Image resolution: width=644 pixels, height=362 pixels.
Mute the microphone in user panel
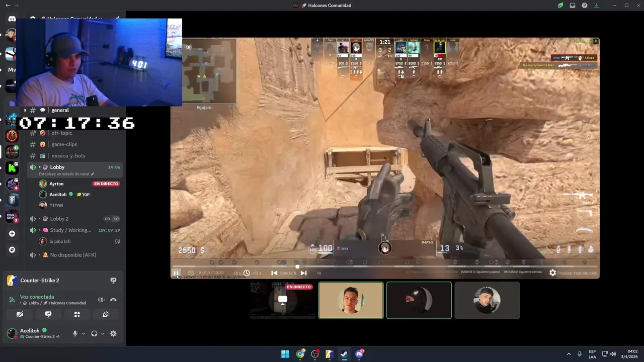click(75, 333)
